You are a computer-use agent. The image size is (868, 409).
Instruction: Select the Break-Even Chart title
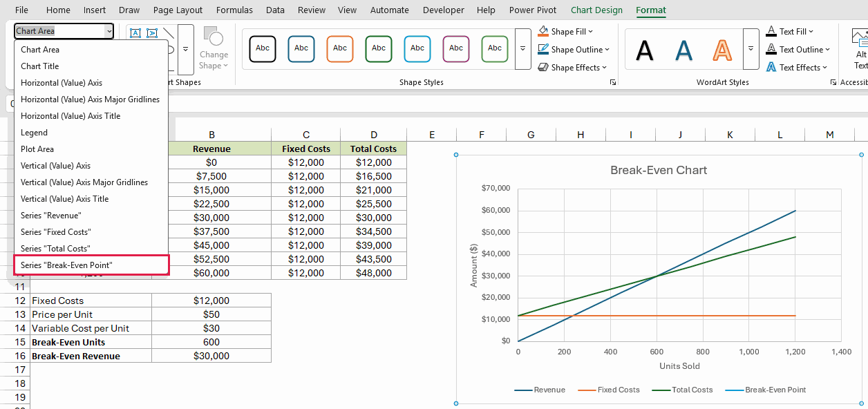[x=659, y=170]
